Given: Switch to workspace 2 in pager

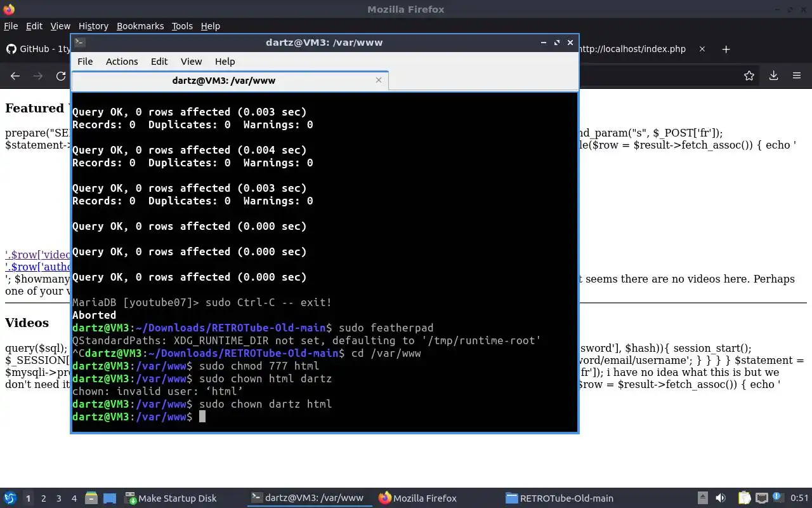Looking at the screenshot, I should 44,498.
